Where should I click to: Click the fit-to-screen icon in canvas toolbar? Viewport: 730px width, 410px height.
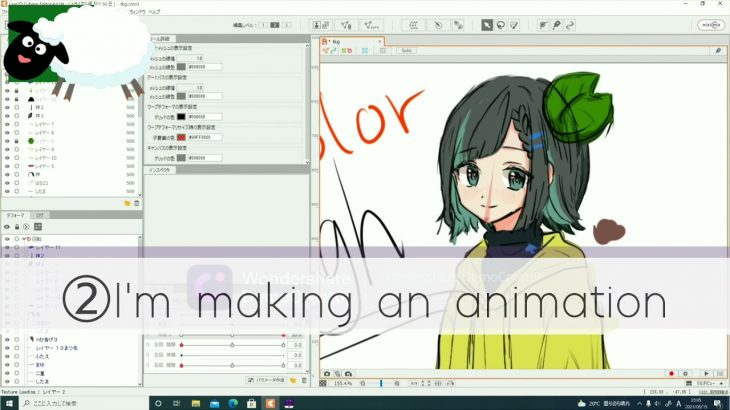coord(365,51)
